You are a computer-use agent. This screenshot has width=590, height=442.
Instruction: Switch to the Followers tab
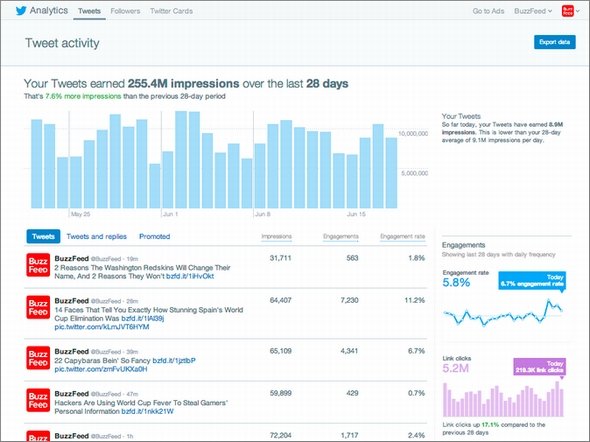[125, 11]
